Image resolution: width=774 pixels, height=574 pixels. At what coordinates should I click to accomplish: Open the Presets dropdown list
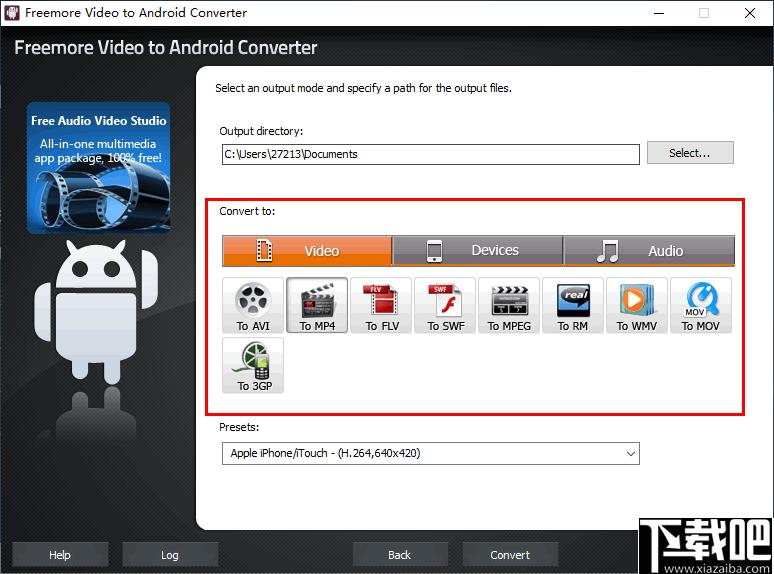click(x=430, y=454)
